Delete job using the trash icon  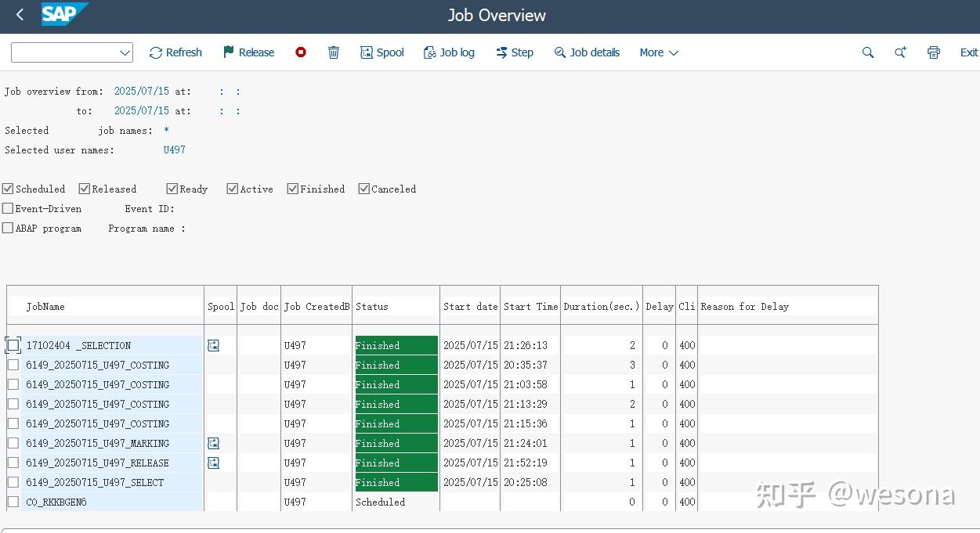coord(334,52)
